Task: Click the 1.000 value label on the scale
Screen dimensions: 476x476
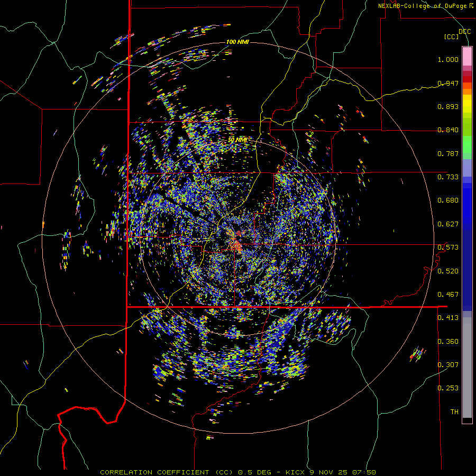Action: [448, 59]
